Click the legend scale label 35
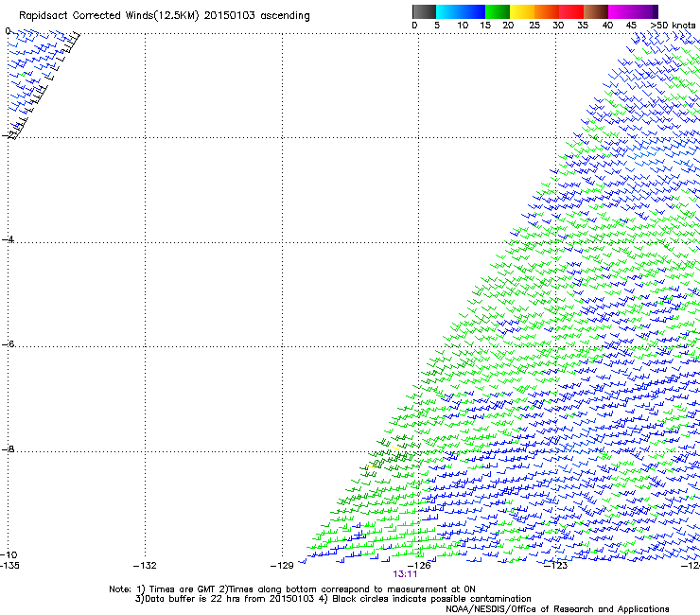This screenshot has height=615, width=700. click(583, 26)
